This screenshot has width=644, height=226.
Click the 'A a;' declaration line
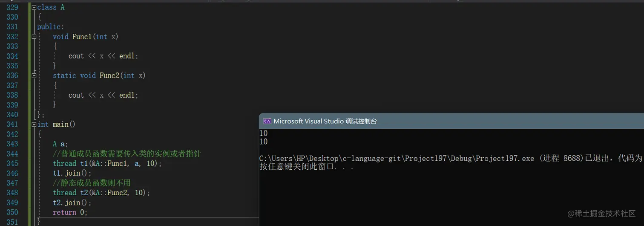(60, 144)
